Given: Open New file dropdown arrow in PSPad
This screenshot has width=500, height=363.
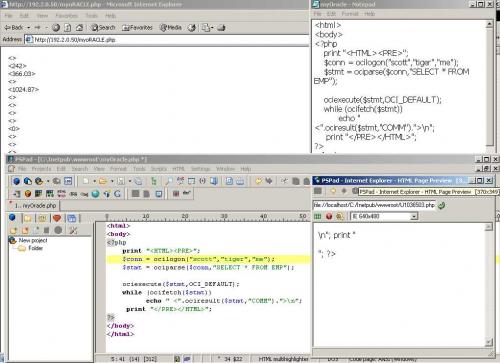Looking at the screenshot, I should pos(95,181).
